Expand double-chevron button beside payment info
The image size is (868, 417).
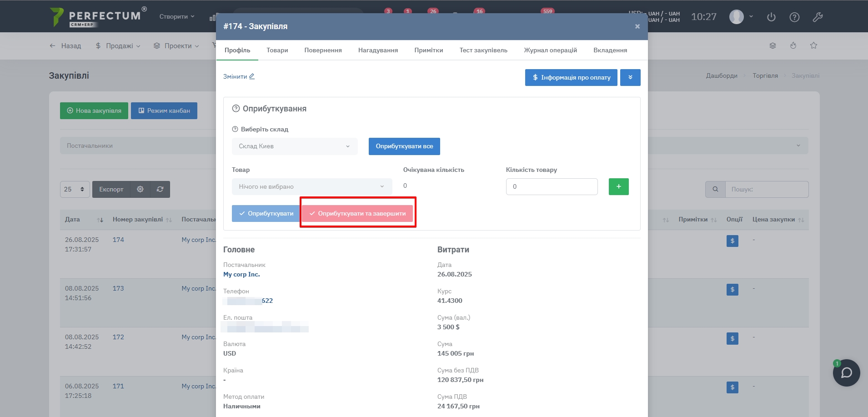[x=630, y=77]
